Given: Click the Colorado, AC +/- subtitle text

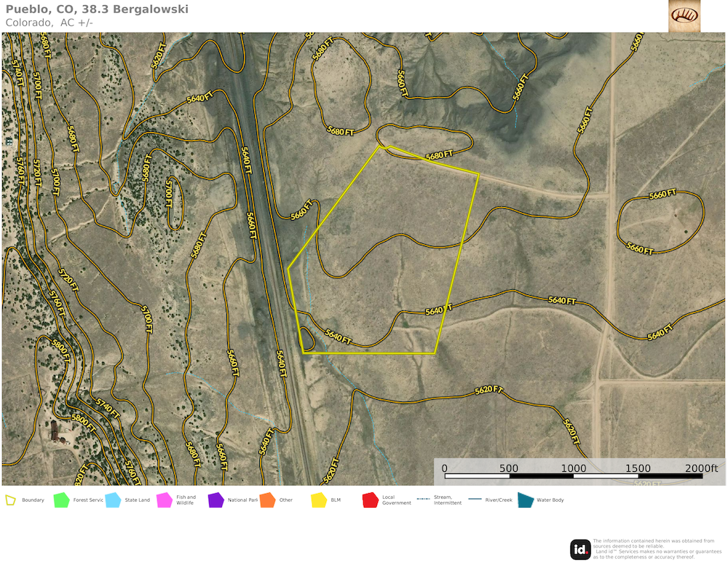Looking at the screenshot, I should pos(49,23).
